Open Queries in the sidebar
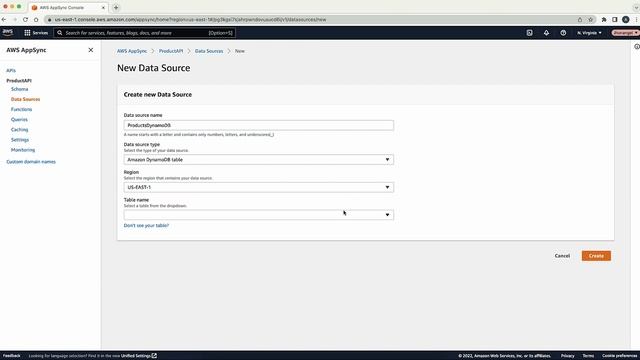Viewport: 640px width, 360px height. 19,120
